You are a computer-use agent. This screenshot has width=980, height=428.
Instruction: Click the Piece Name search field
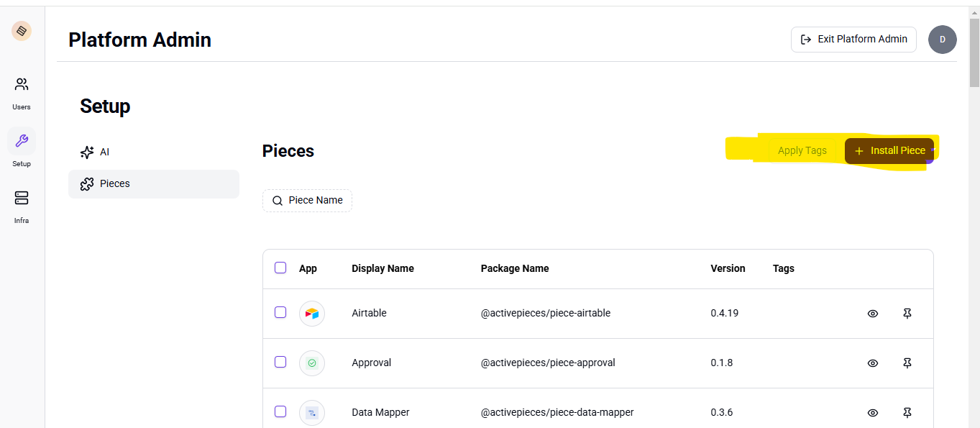click(308, 201)
